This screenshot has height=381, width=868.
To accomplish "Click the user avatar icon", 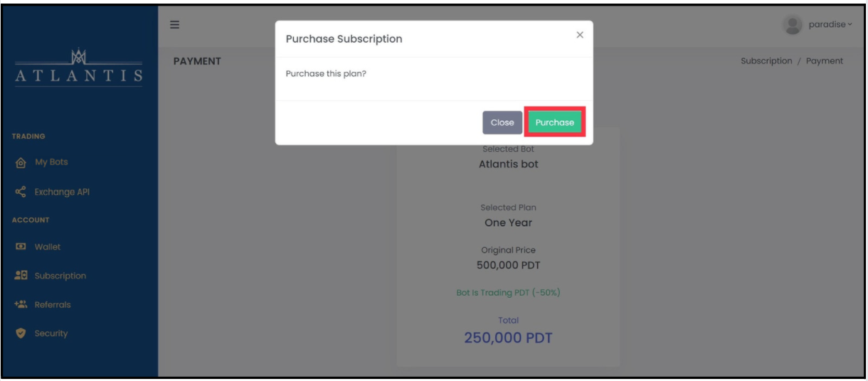I will [792, 25].
